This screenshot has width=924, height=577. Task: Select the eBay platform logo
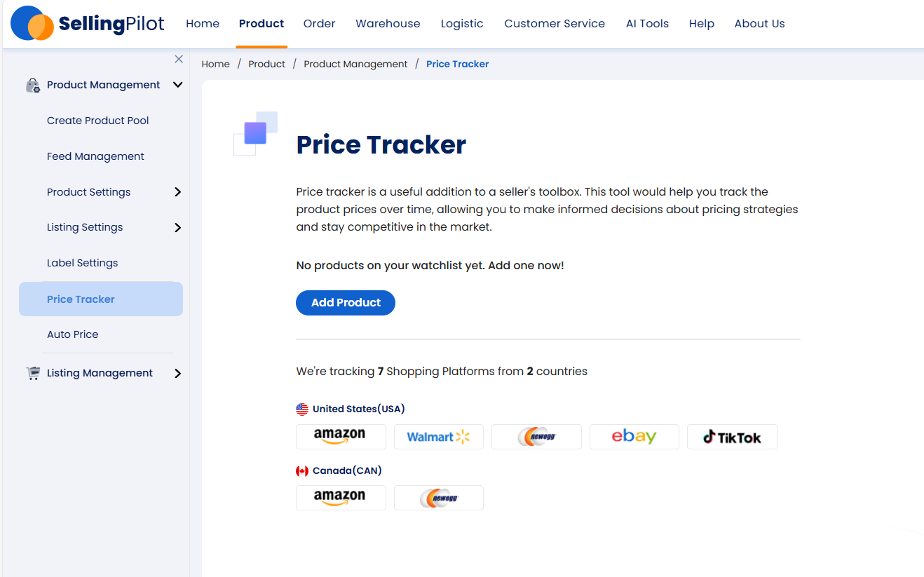tap(634, 437)
